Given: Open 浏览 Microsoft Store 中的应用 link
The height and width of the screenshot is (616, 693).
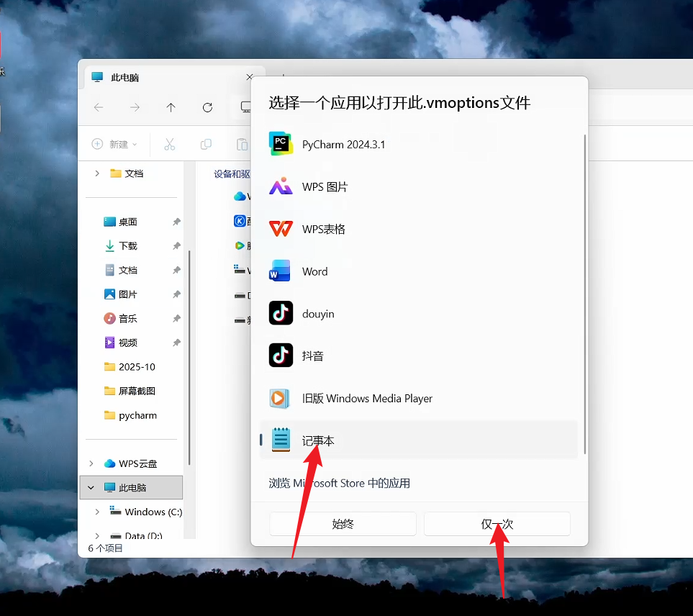Looking at the screenshot, I should (x=340, y=483).
